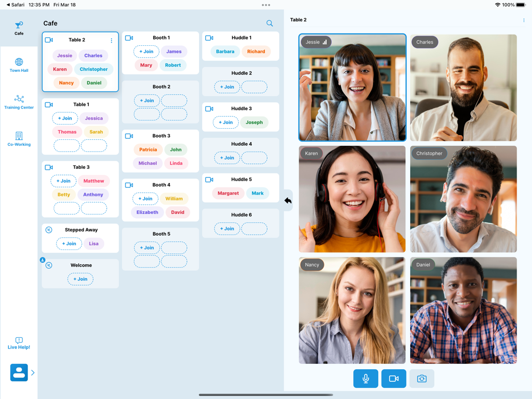Click the Stepped Away muted icon
The image size is (532, 399).
click(49, 230)
